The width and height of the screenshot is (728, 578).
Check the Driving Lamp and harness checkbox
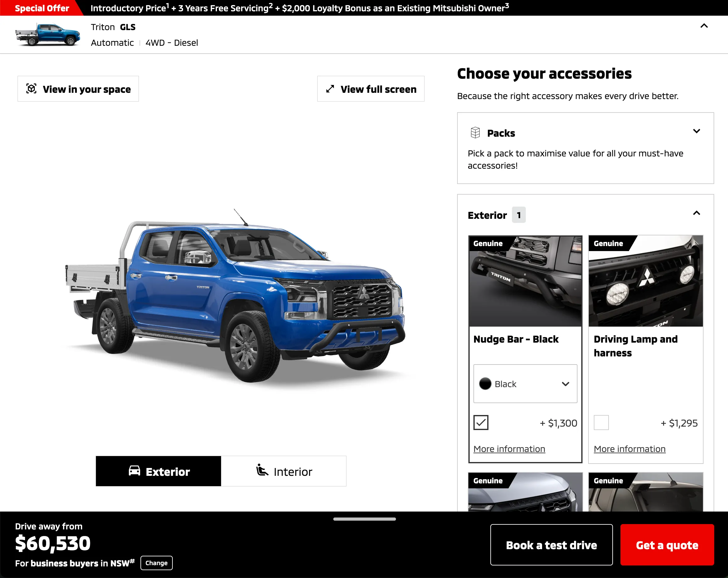(x=601, y=423)
